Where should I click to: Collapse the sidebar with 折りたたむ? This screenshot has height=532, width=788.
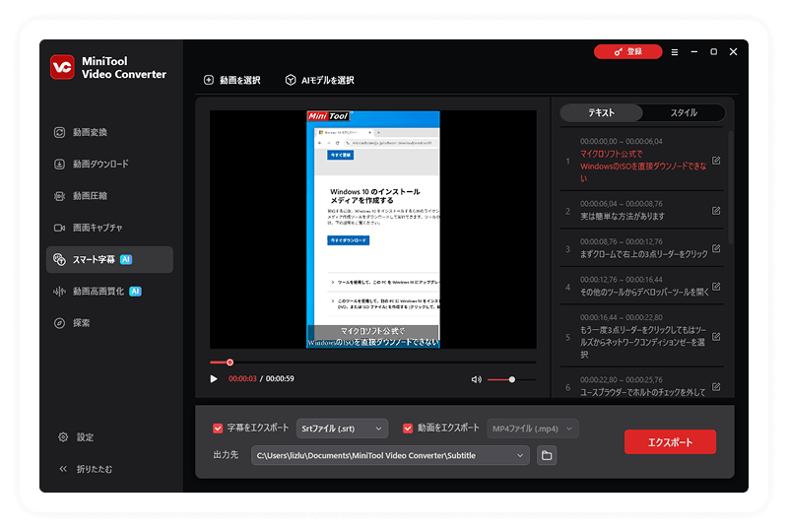pos(86,469)
